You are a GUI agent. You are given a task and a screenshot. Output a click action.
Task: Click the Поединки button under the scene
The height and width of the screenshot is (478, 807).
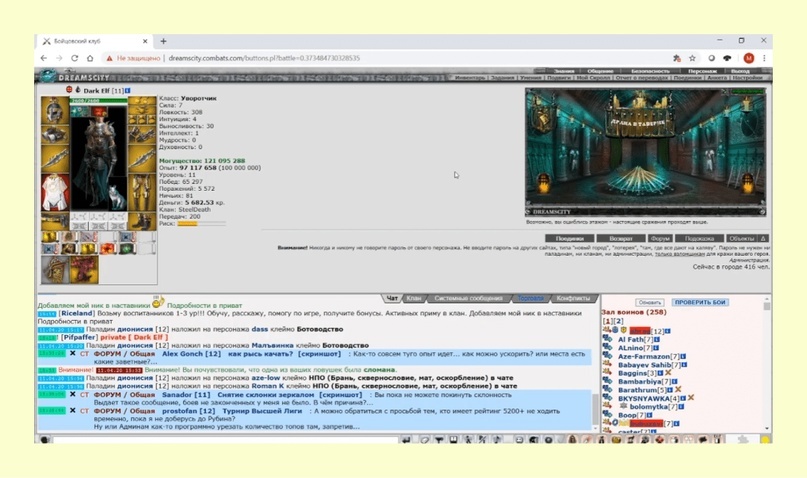pos(569,238)
